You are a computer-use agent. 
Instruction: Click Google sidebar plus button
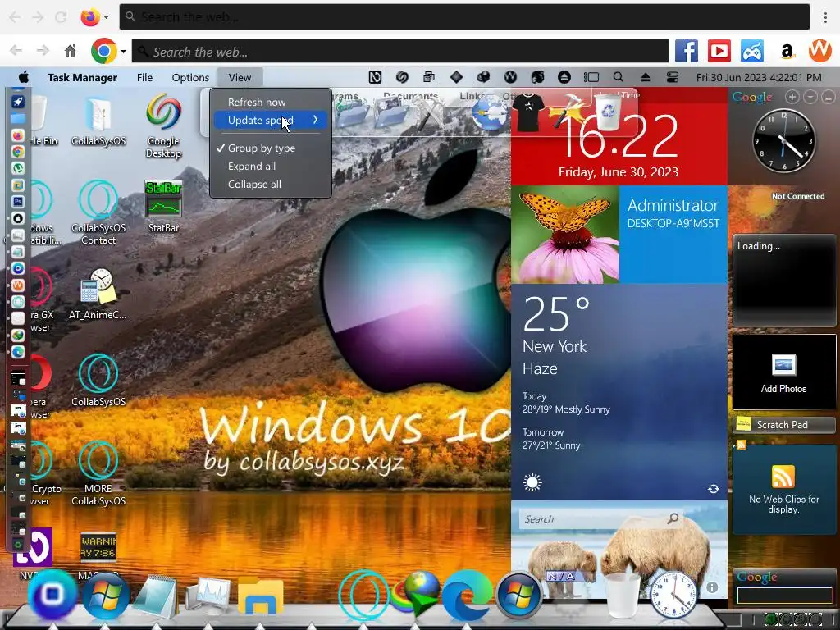point(792,97)
